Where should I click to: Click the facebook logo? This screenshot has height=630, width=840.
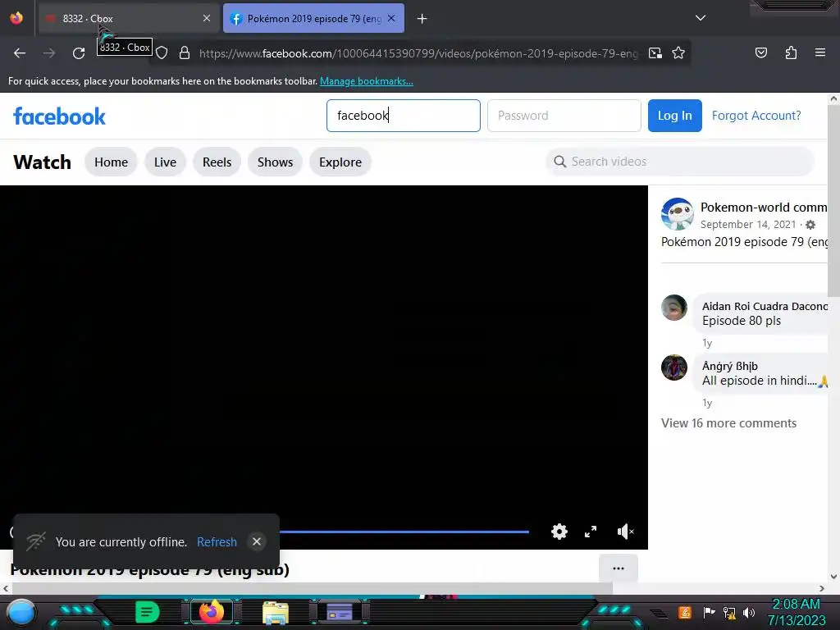(x=59, y=116)
